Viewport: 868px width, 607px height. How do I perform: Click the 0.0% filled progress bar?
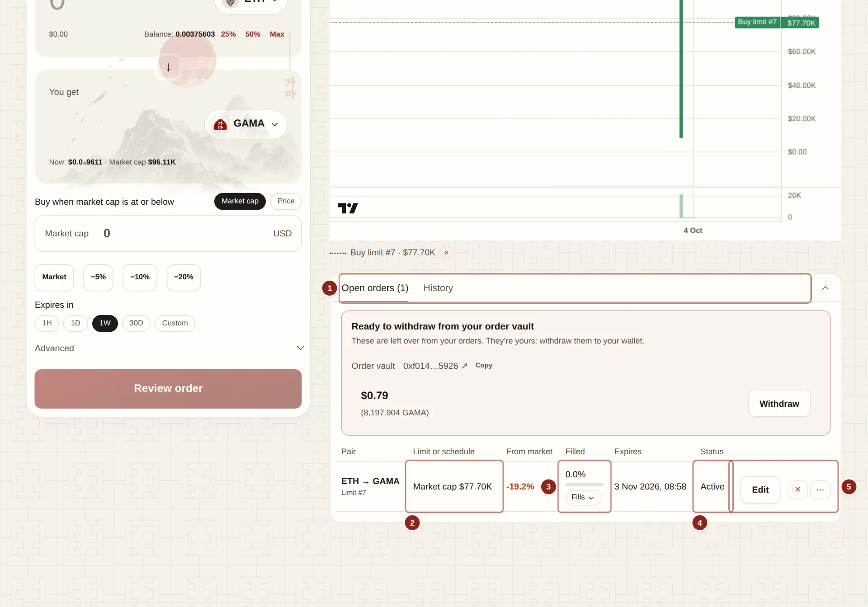584,485
